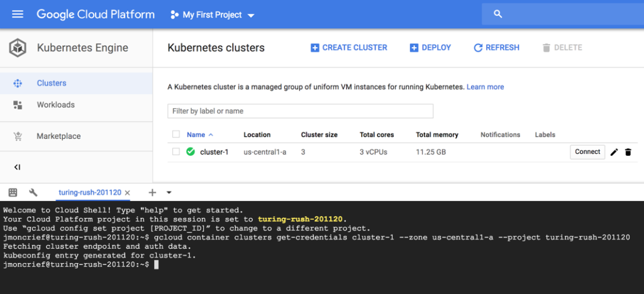Click the trash icon beside DELETE label
This screenshot has width=644, height=294.
pyautogui.click(x=547, y=48)
